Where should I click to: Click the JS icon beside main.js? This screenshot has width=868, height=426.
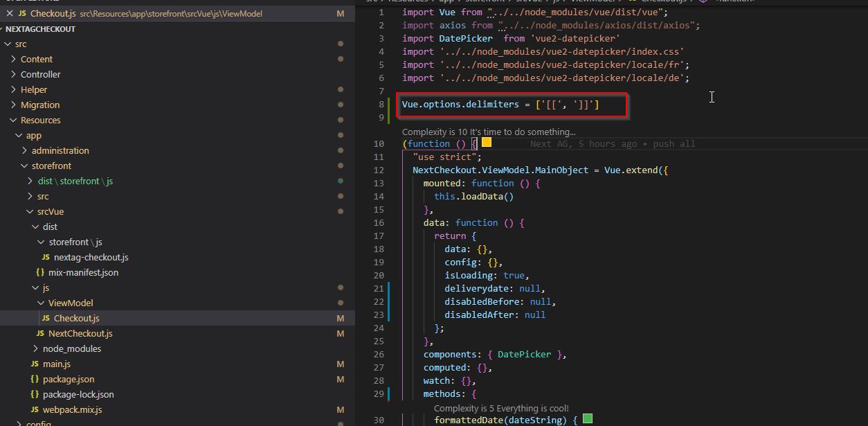click(x=35, y=364)
